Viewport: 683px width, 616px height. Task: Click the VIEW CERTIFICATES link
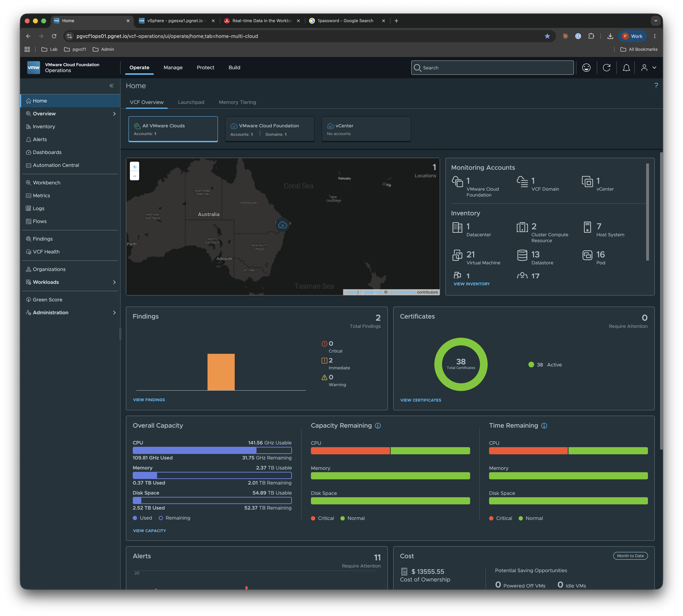421,400
